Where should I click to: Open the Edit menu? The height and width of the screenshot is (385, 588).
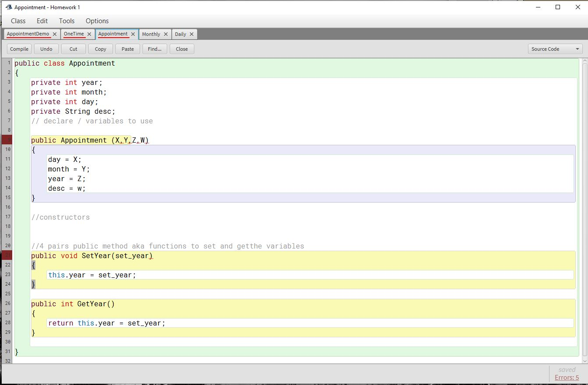pyautogui.click(x=42, y=21)
